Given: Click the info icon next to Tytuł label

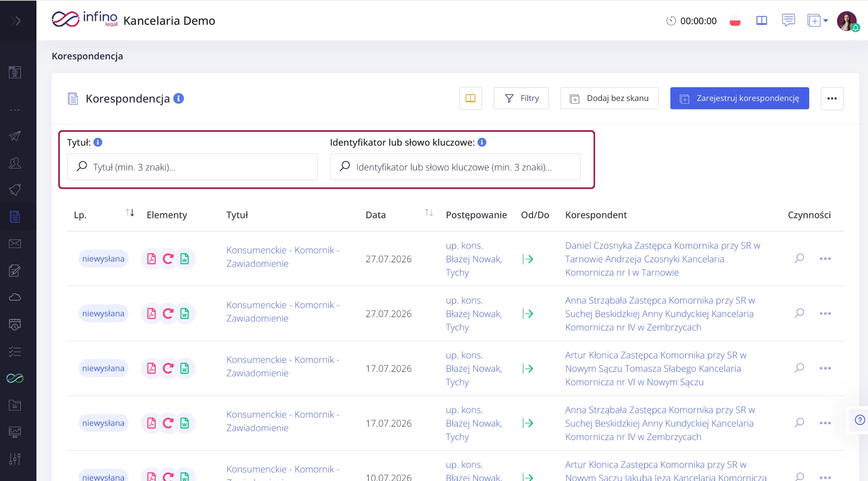Looking at the screenshot, I should tap(98, 142).
